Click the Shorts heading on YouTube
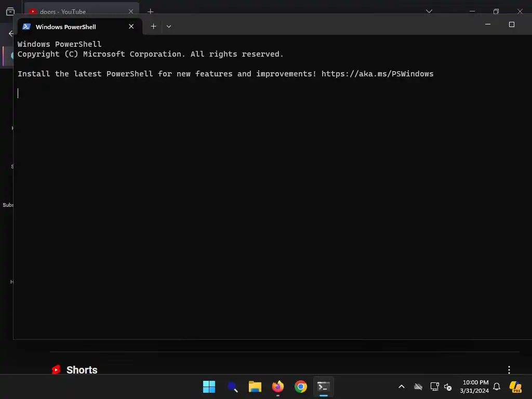The height and width of the screenshot is (399, 532). [82, 370]
